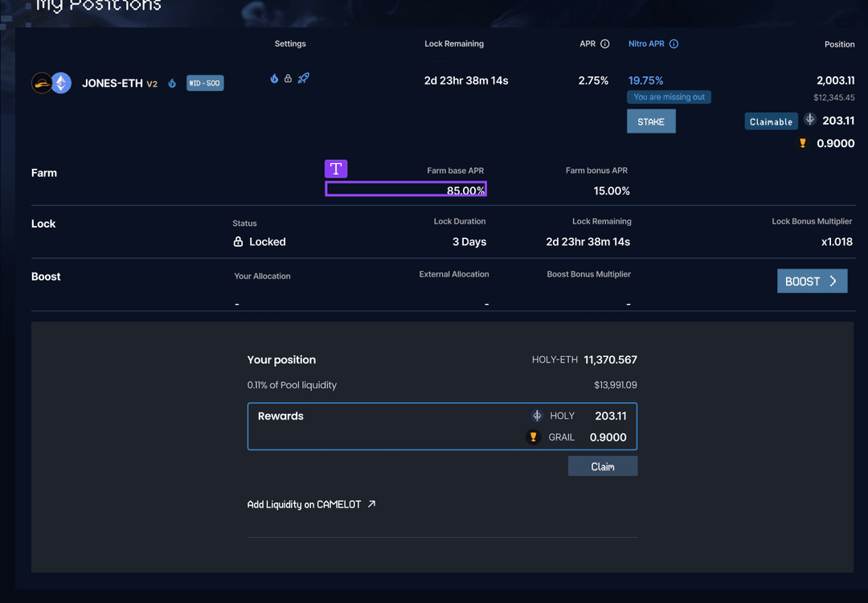Open the BOOST allocation button
Screen dimensions: 868x603
[x=812, y=281]
